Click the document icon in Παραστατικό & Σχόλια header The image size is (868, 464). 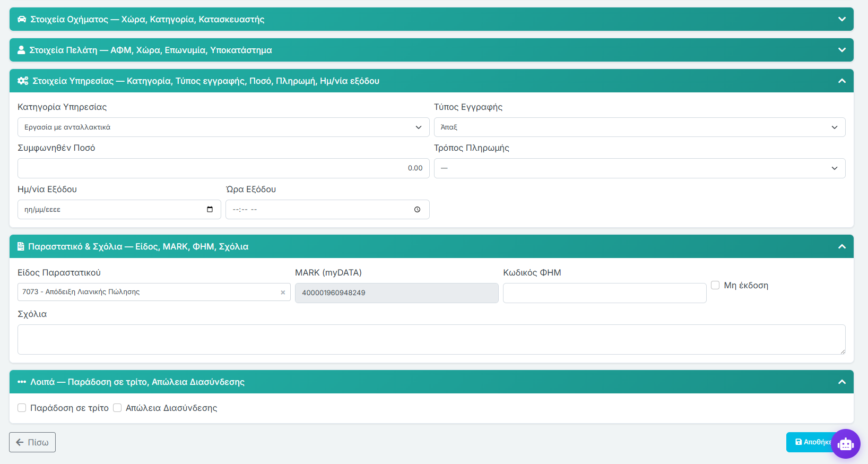[x=21, y=246]
